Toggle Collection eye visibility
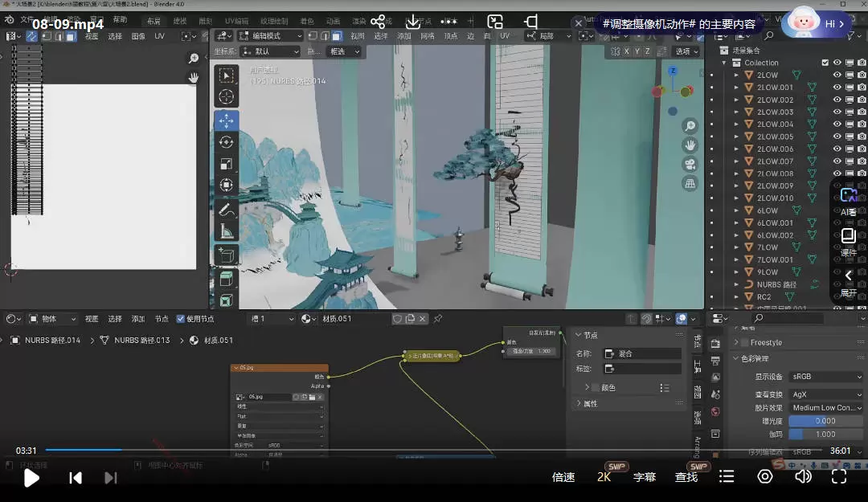This screenshot has height=502, width=868. point(837,63)
